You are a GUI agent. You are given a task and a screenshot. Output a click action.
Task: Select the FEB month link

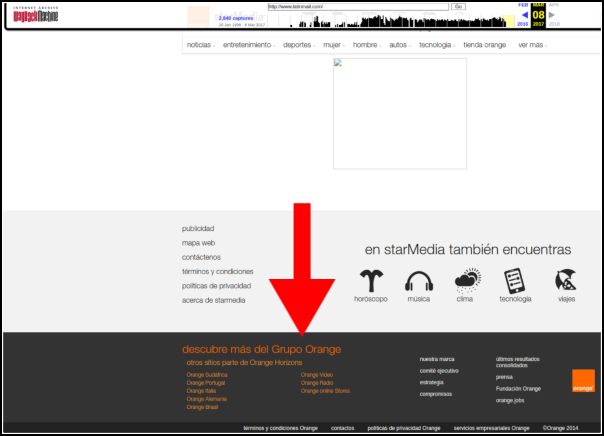pos(523,5)
